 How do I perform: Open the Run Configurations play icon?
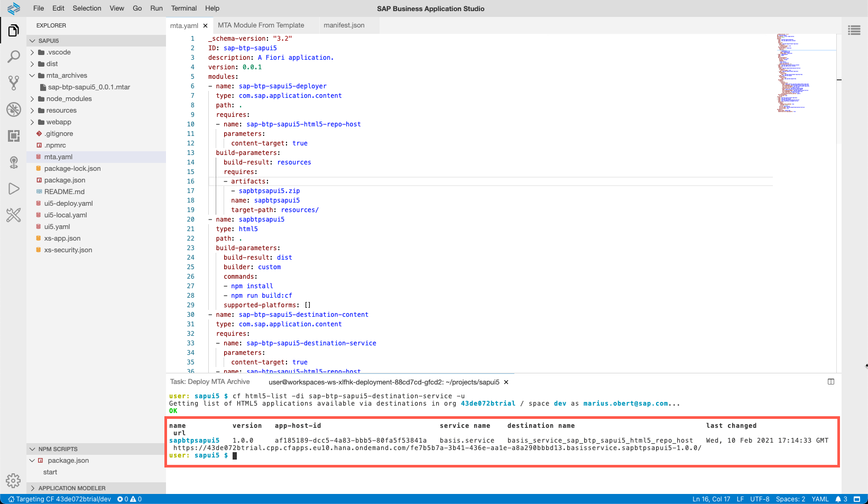tap(14, 189)
